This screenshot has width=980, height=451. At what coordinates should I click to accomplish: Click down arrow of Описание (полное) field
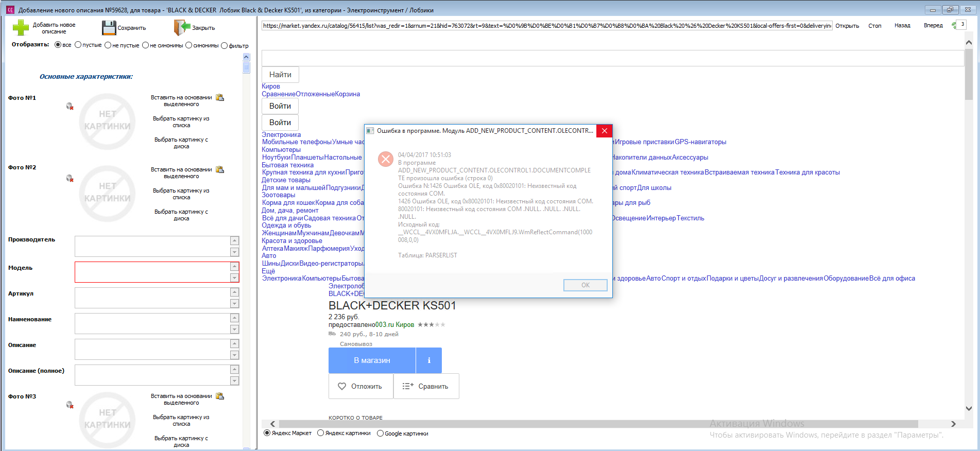pos(235,380)
